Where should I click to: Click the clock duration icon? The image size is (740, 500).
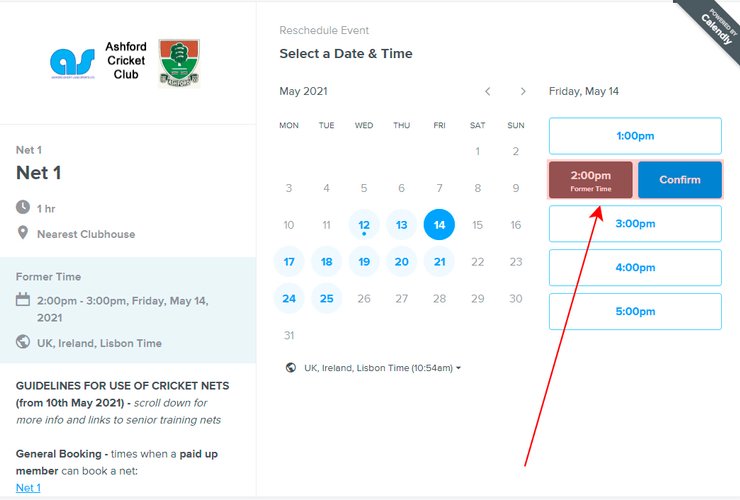click(23, 208)
